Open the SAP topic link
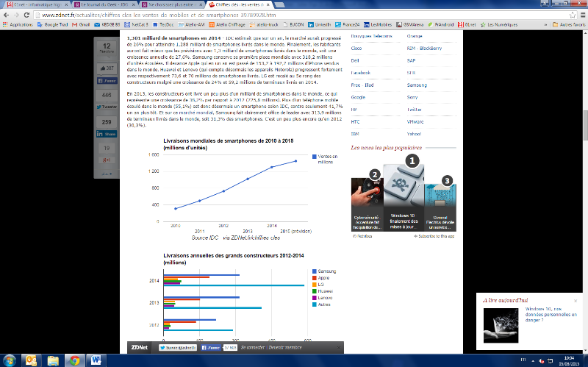 tap(411, 60)
